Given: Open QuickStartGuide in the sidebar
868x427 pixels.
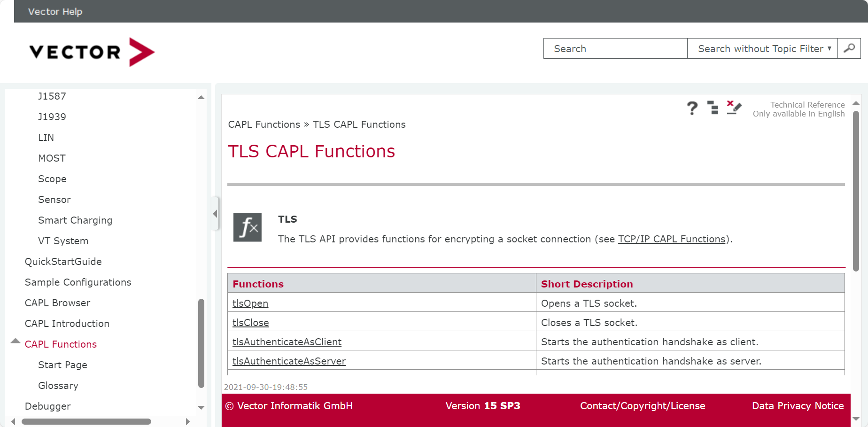Looking at the screenshot, I should [63, 262].
